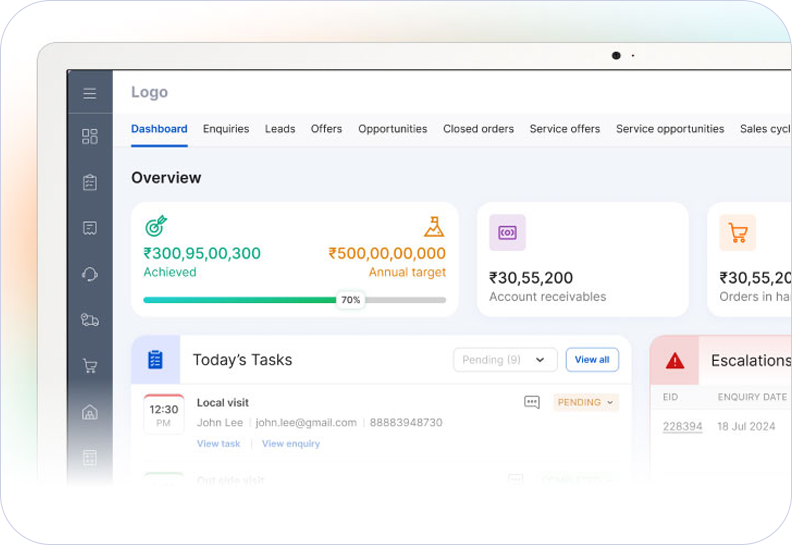
Task: Open the Closed orders tab
Action: pyautogui.click(x=478, y=129)
